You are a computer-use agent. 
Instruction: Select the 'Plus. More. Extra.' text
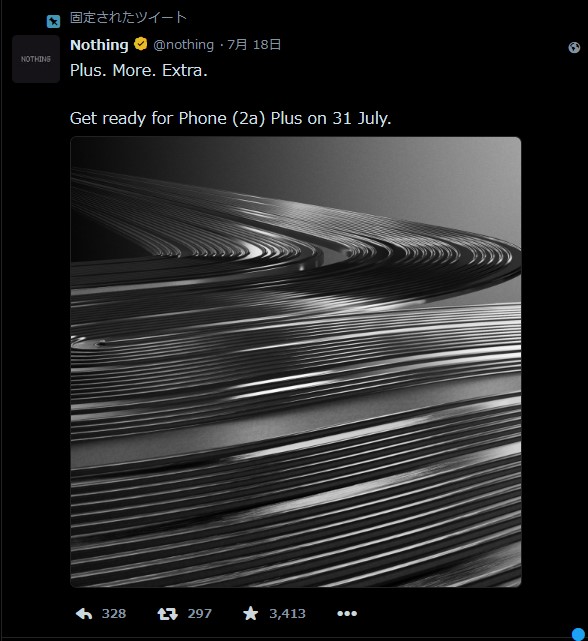tap(139, 70)
